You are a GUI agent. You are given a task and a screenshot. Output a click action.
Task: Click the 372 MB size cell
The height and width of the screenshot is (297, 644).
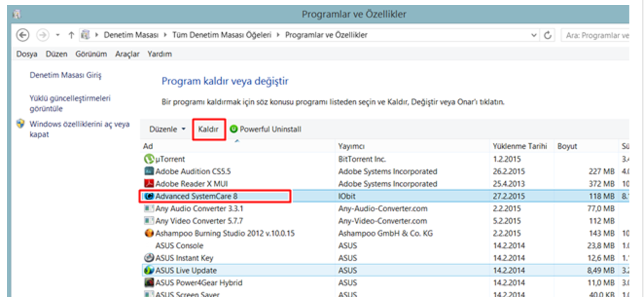pos(602,184)
